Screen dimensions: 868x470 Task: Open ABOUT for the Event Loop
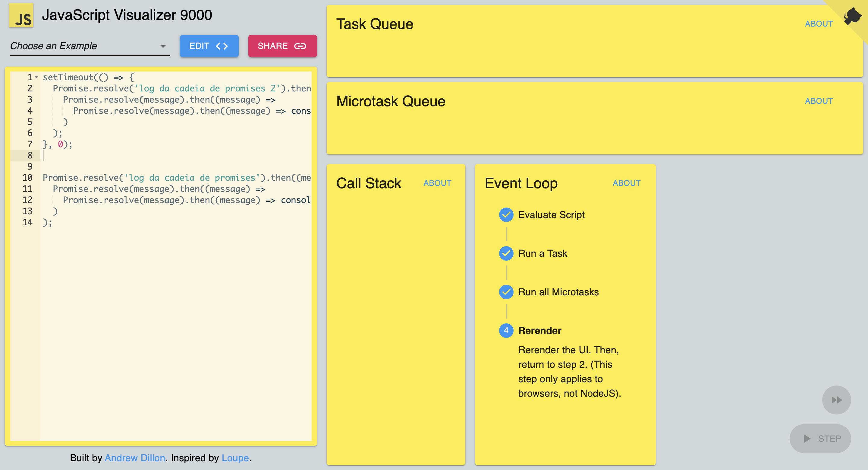(626, 183)
